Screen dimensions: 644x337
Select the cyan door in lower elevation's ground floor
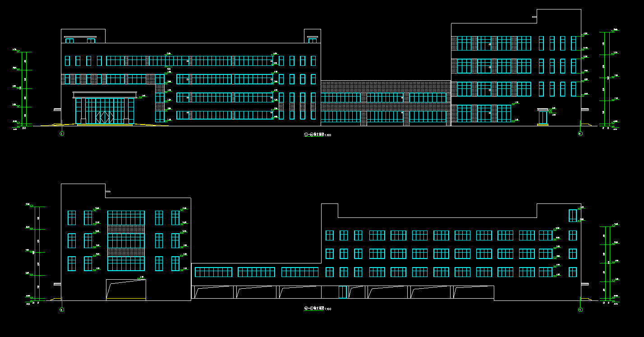click(343, 292)
